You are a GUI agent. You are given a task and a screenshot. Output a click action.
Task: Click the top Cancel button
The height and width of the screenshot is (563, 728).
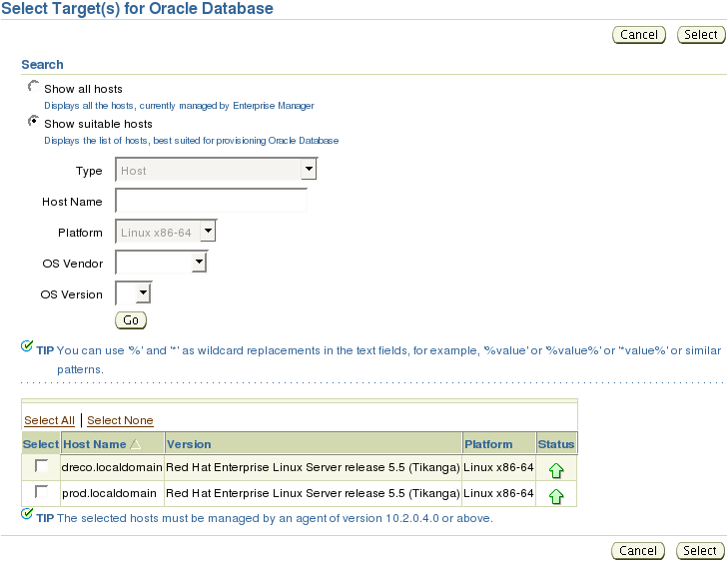[x=639, y=35]
